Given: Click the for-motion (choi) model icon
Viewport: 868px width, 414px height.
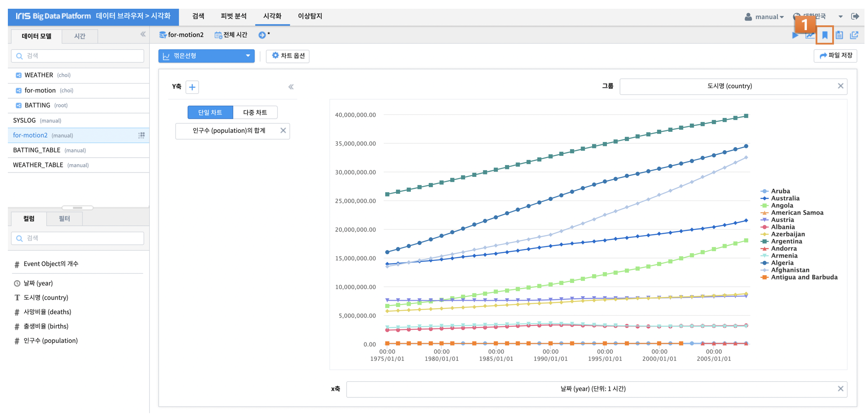Looking at the screenshot, I should pos(18,90).
